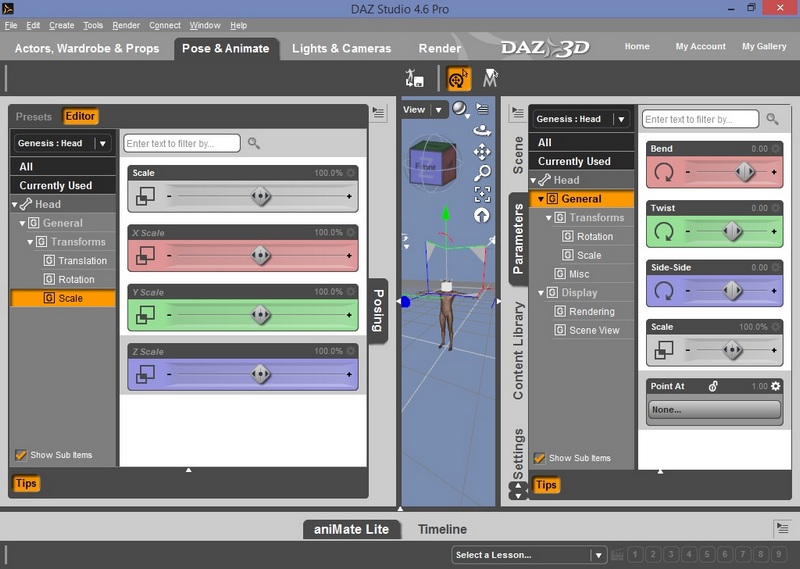Click the None... Point At button
Screen dimensions: 800x569
click(x=714, y=409)
